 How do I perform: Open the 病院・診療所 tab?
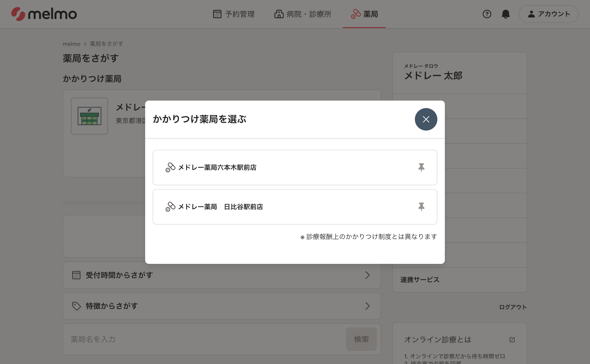(x=303, y=14)
